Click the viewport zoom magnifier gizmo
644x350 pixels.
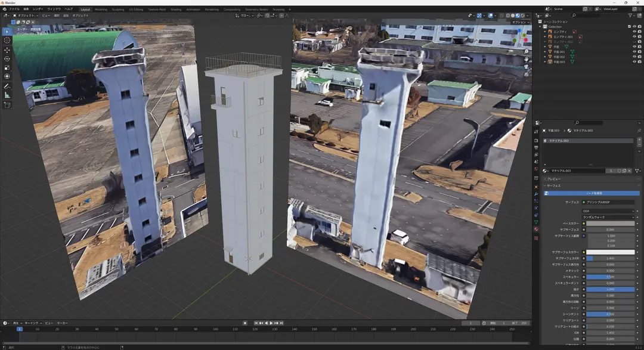pyautogui.click(x=526, y=52)
